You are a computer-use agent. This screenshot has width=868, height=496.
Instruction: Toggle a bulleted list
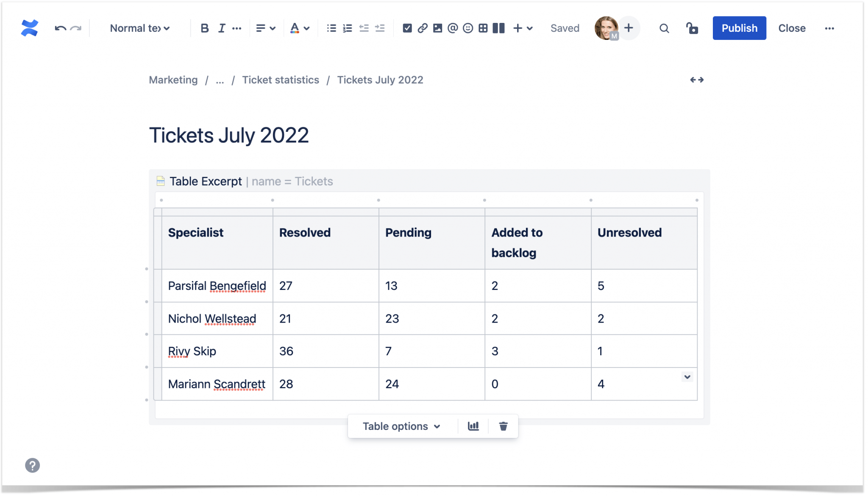coord(331,28)
